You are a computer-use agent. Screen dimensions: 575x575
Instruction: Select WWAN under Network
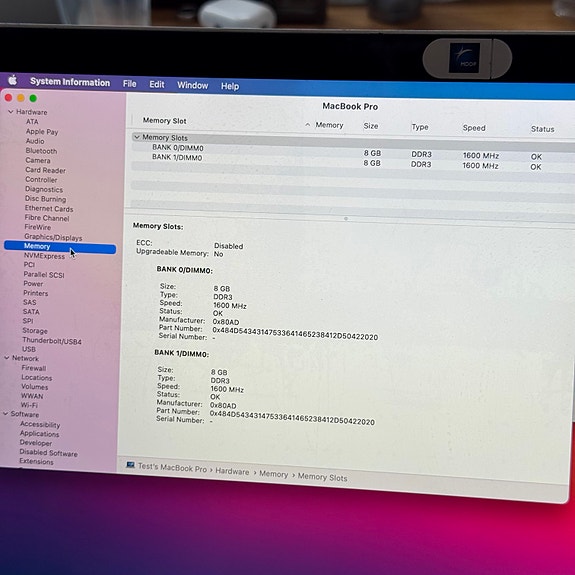(x=32, y=396)
